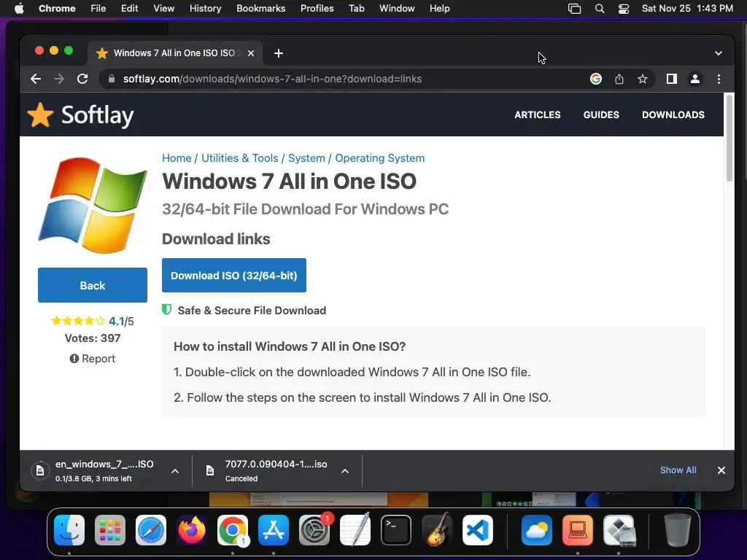Open DOWNLOADS in site navigation
The width and height of the screenshot is (747, 560).
[x=673, y=114]
